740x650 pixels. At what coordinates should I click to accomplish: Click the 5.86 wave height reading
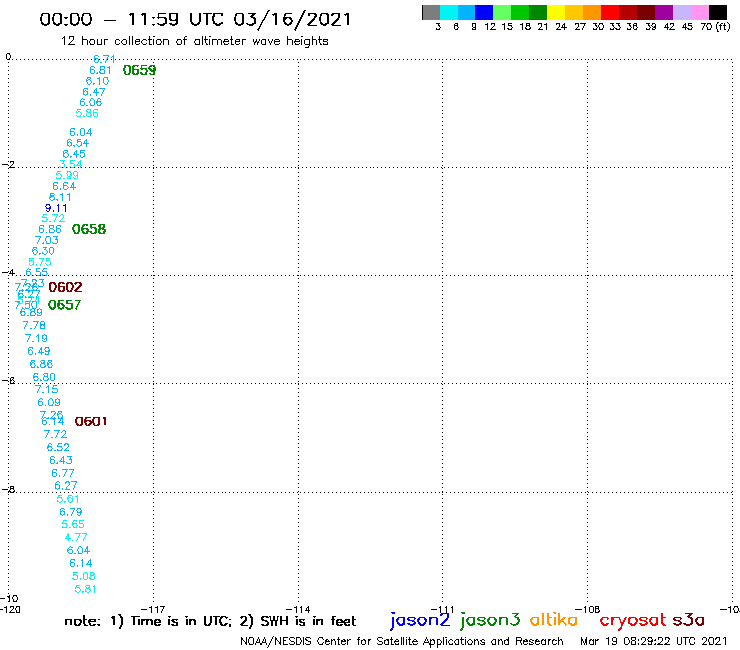pos(87,113)
